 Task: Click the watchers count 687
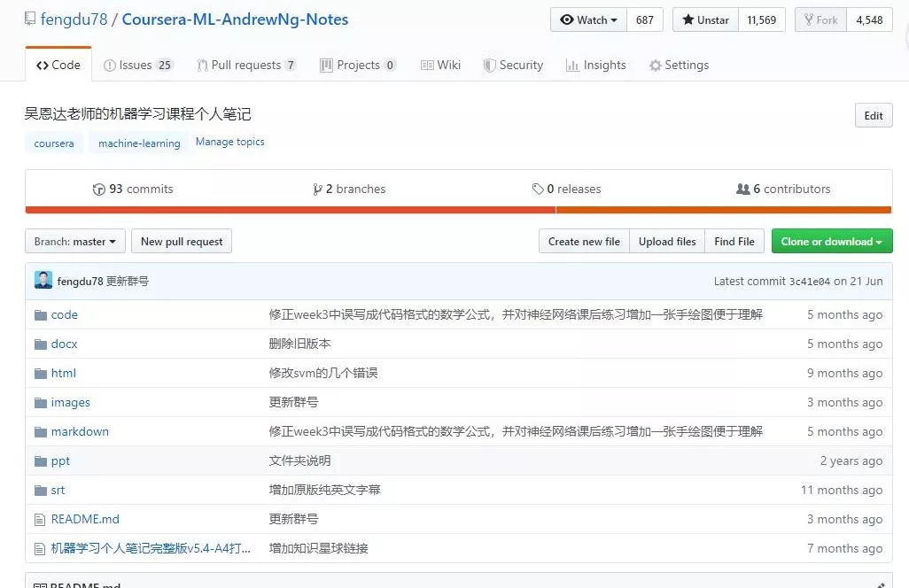click(645, 19)
